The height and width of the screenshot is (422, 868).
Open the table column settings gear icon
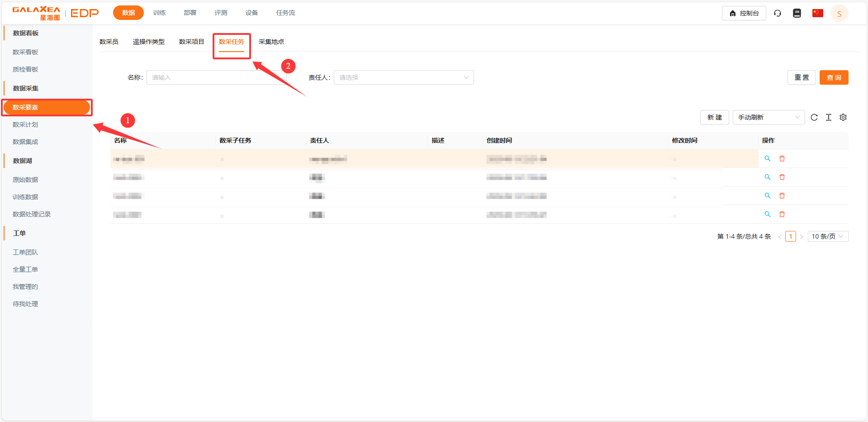(843, 117)
